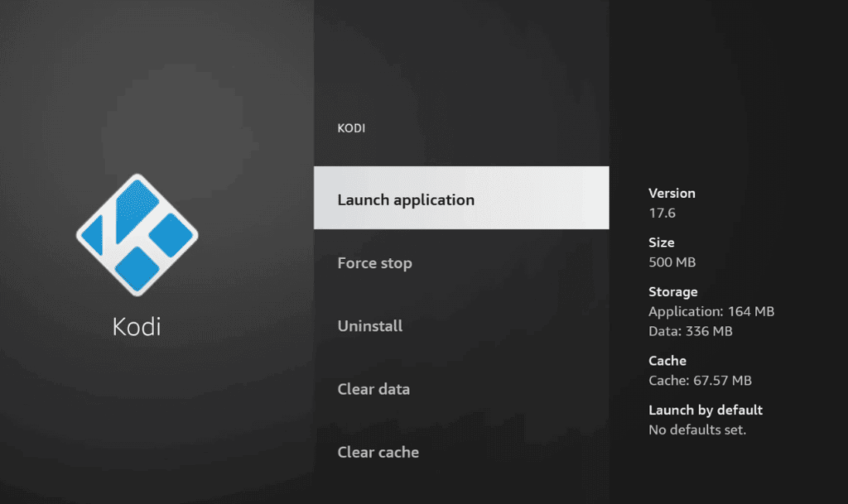Viewport: 848px width, 504px height.
Task: Click the Kodi app name under logo
Action: [x=137, y=327]
